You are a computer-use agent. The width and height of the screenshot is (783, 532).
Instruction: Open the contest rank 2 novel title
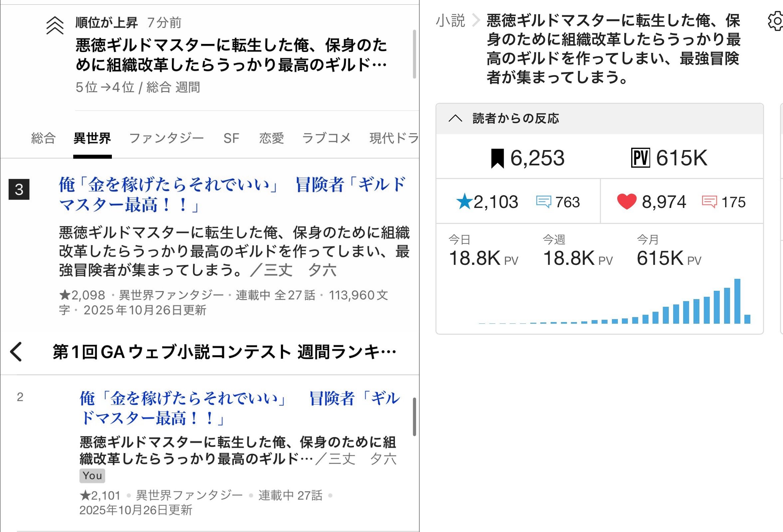[x=240, y=408]
